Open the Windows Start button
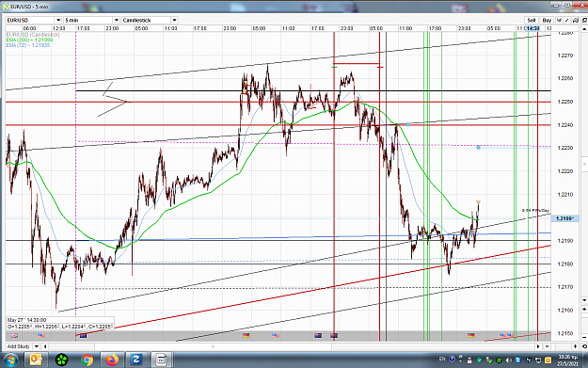This screenshot has height=368, width=588. (10, 360)
